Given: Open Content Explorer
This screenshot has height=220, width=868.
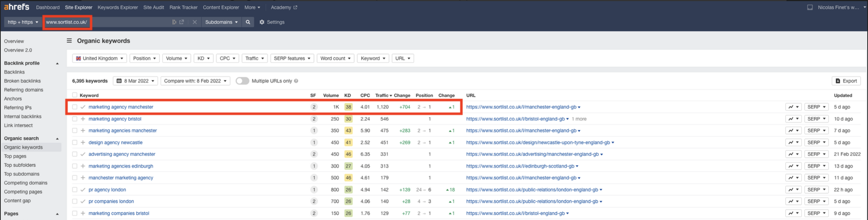Looking at the screenshot, I should pos(221,7).
